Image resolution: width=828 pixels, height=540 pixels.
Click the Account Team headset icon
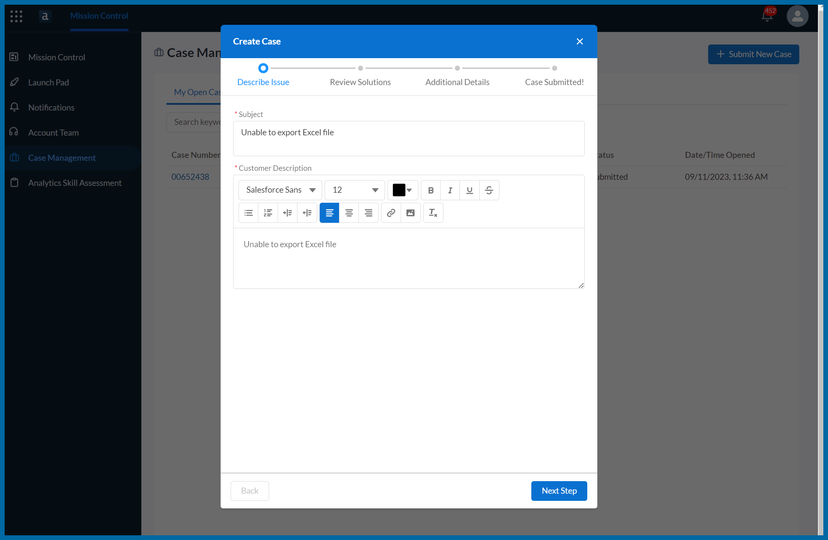(14, 132)
